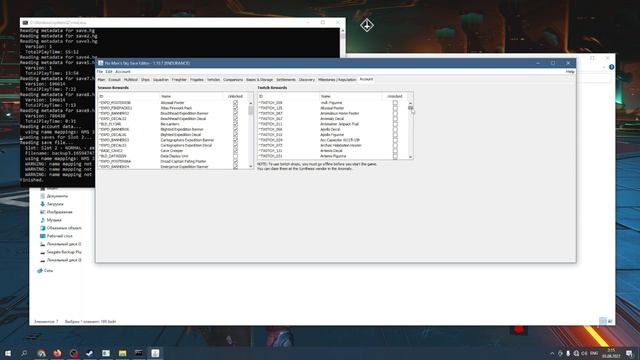
Task: Toggle Unlocked for Cave Creeper reward
Action: (236, 151)
